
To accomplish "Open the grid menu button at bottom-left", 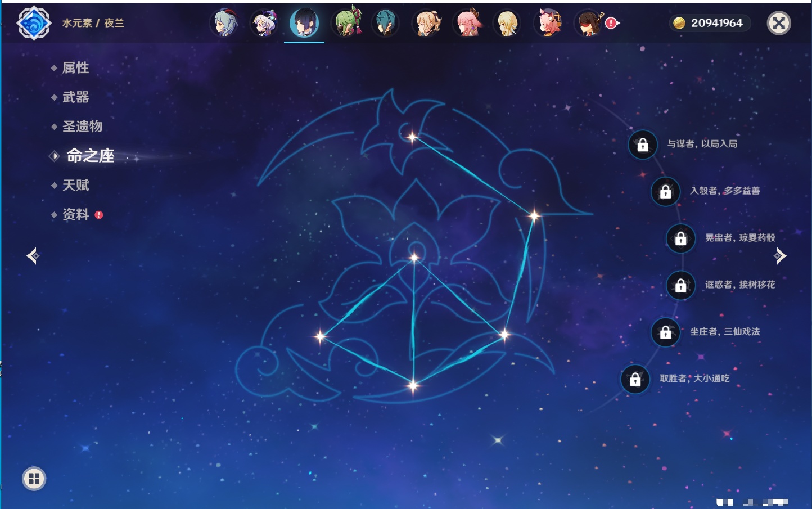I will click(34, 479).
